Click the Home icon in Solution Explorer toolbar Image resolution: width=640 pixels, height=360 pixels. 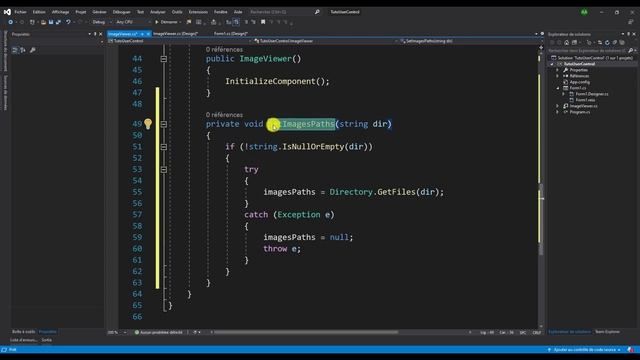tap(567, 42)
